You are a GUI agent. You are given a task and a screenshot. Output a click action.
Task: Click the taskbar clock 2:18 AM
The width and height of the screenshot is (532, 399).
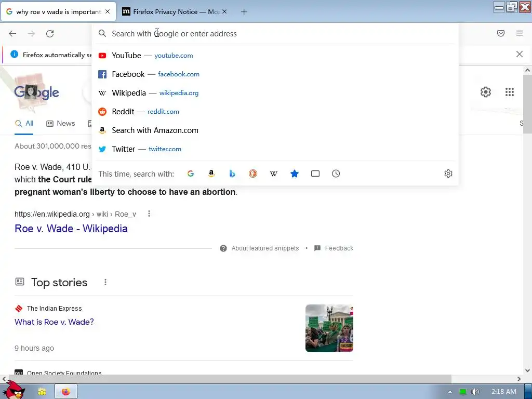tap(504, 392)
